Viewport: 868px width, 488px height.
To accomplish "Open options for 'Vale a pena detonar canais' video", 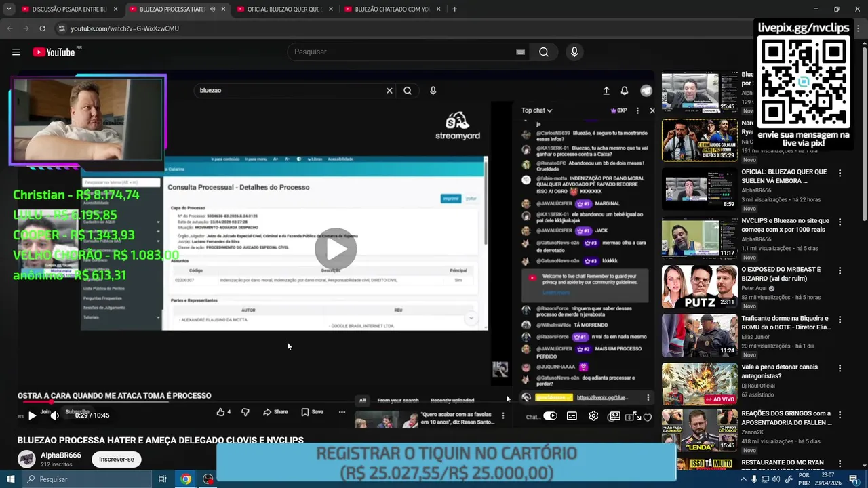I will (x=840, y=369).
